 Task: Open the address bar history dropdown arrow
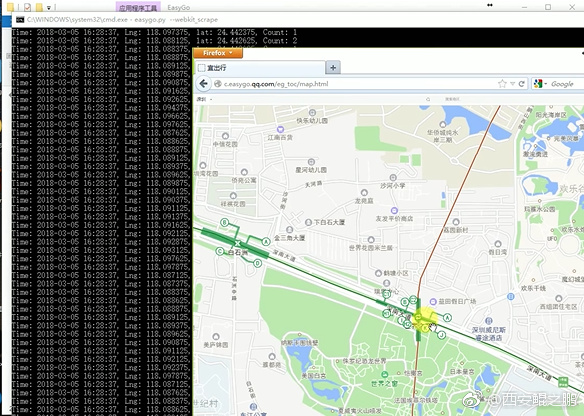click(512, 84)
